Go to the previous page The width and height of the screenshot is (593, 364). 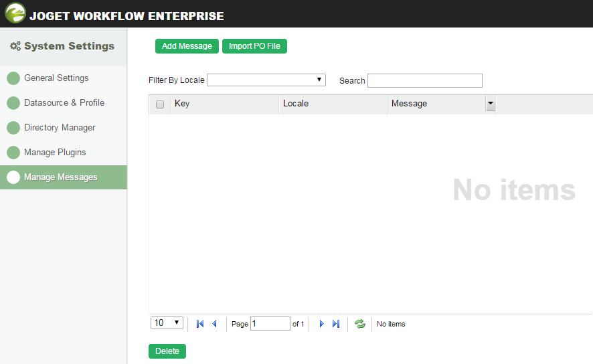point(214,324)
